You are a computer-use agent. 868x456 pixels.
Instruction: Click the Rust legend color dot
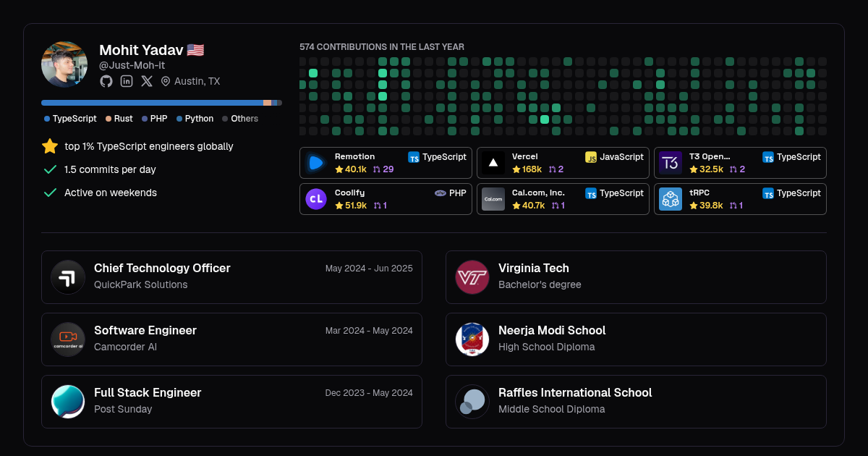[109, 119]
